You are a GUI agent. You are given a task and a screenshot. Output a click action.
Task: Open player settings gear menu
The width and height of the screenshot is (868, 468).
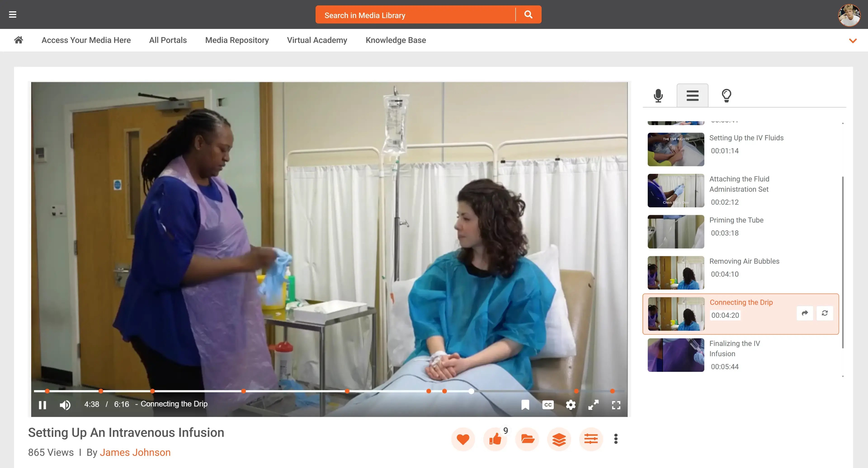571,405
